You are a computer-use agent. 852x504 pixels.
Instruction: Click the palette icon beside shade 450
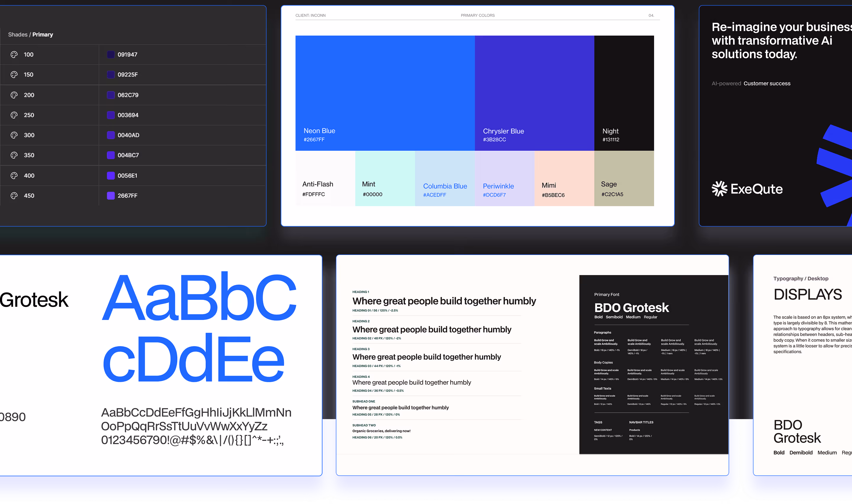(14, 196)
